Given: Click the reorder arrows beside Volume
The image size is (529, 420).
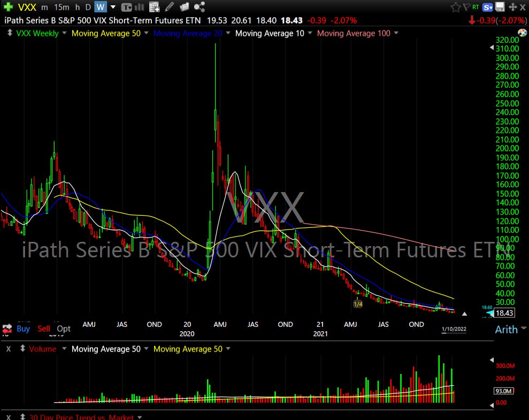Looking at the screenshot, I should [x=22, y=348].
